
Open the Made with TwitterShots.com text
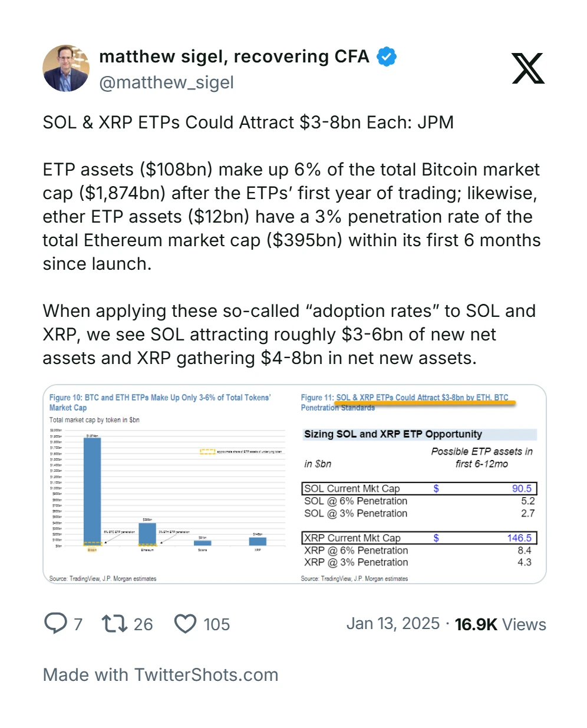pos(160,675)
